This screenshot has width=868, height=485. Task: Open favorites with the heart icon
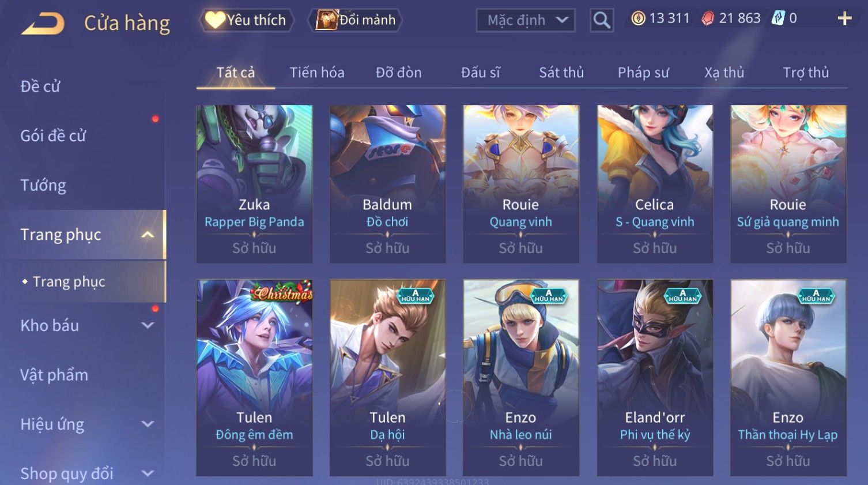point(215,20)
